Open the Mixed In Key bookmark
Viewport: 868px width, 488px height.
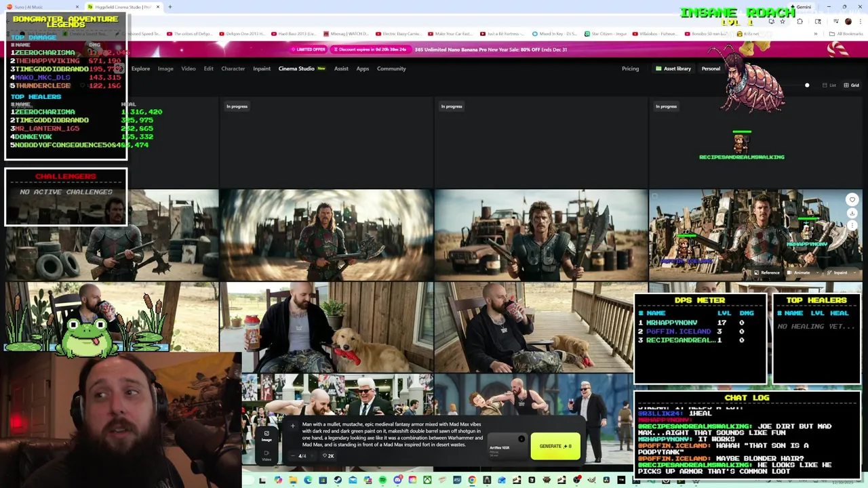pos(555,34)
